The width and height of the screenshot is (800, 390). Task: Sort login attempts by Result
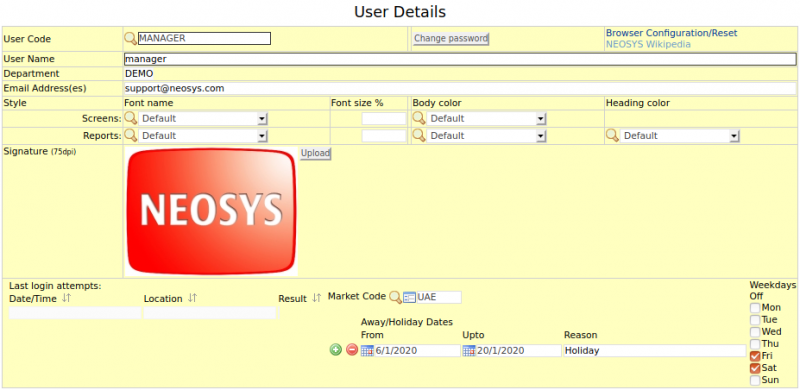tap(317, 299)
